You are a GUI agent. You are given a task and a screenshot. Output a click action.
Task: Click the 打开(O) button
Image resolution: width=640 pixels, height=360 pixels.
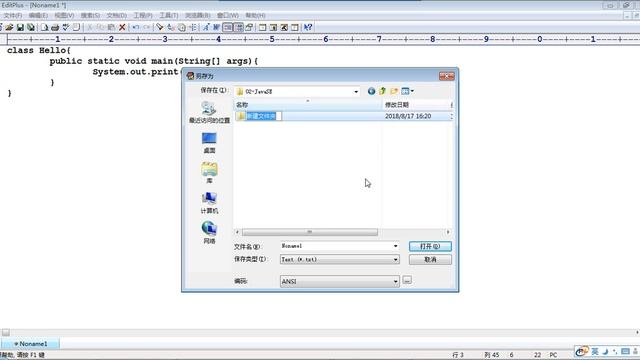tap(430, 246)
